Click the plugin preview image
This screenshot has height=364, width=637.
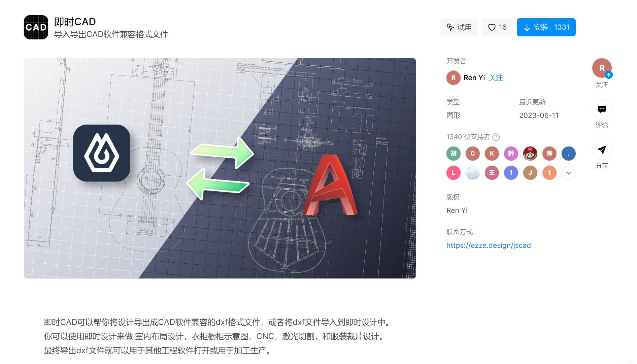(220, 168)
